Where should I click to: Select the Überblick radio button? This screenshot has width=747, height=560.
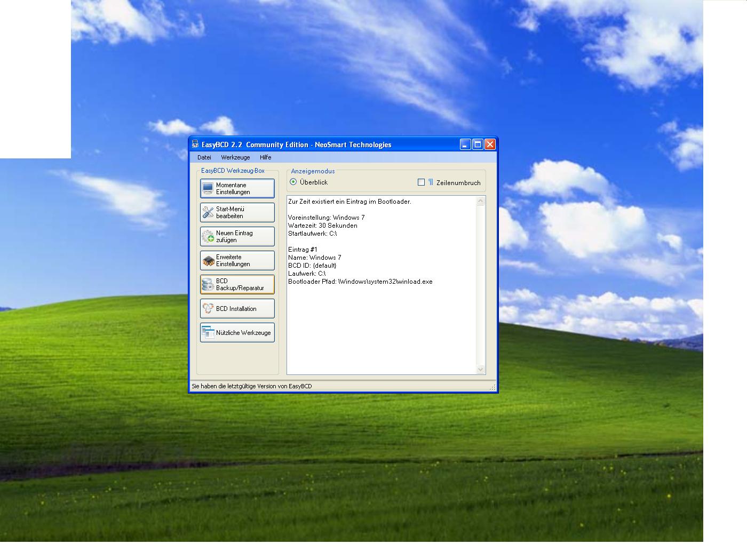[x=293, y=182]
